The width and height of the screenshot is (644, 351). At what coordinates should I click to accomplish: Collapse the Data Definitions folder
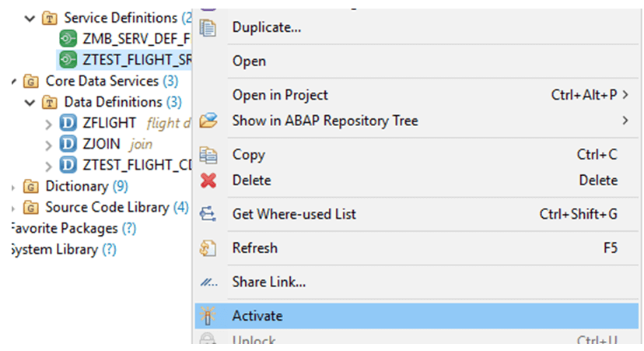click(30, 102)
